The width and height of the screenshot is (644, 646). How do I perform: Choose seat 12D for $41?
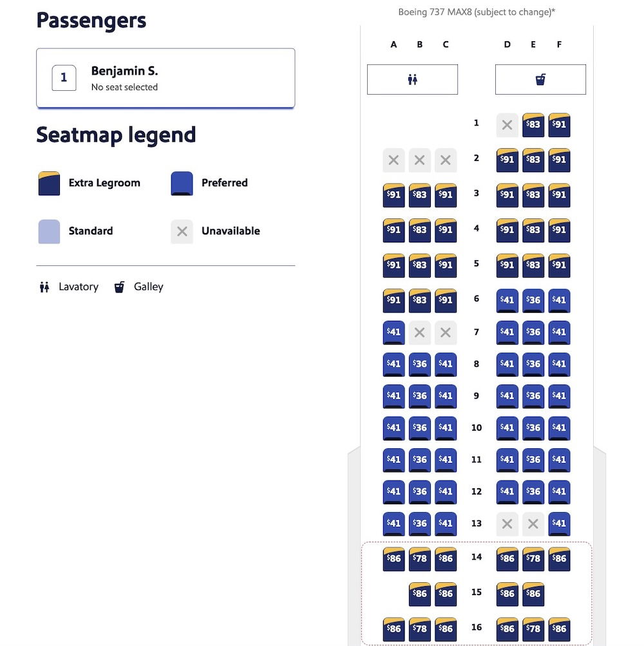click(507, 491)
